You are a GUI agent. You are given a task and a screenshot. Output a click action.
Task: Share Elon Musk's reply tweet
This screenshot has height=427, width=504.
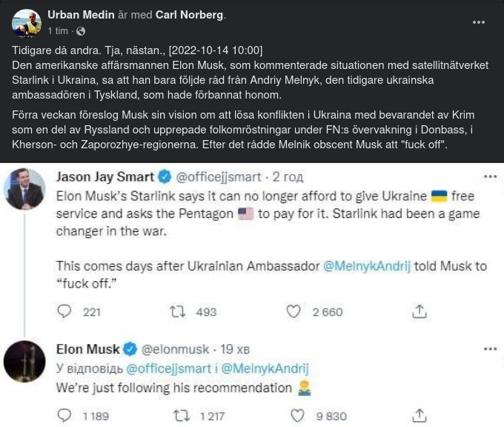pyautogui.click(x=420, y=416)
